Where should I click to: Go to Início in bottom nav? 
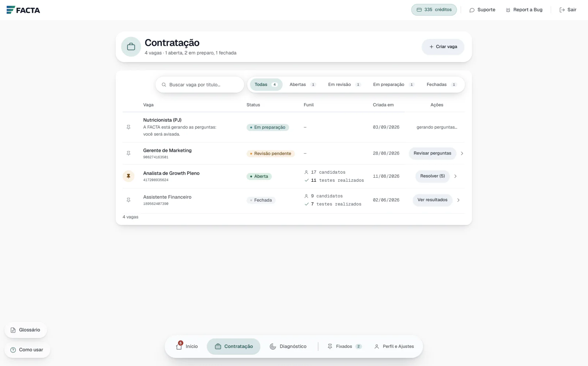[x=187, y=347]
